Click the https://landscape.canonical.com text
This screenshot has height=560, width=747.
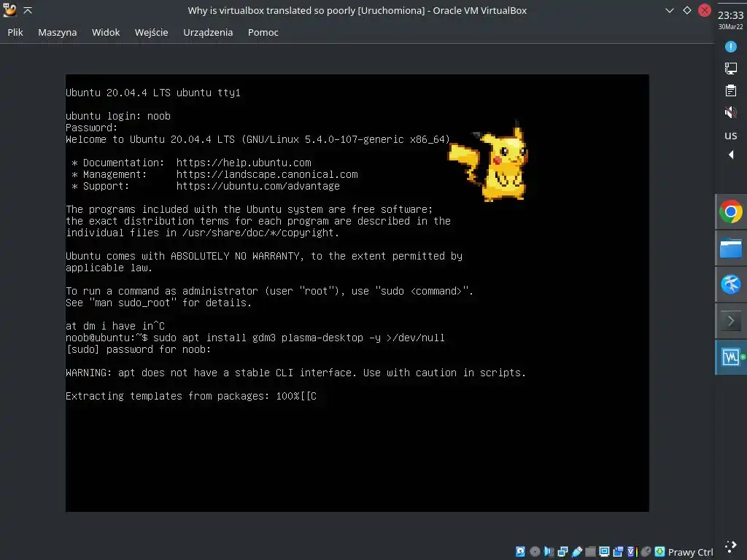tap(267, 174)
